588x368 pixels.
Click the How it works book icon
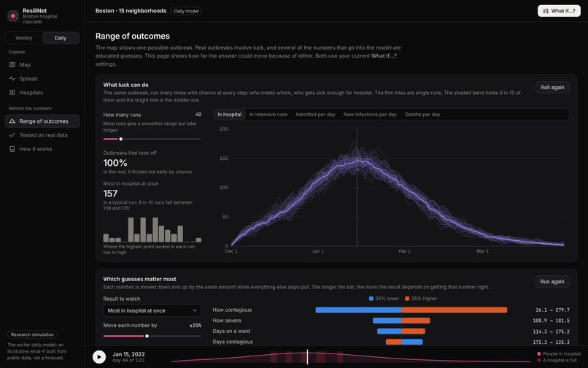(x=12, y=149)
